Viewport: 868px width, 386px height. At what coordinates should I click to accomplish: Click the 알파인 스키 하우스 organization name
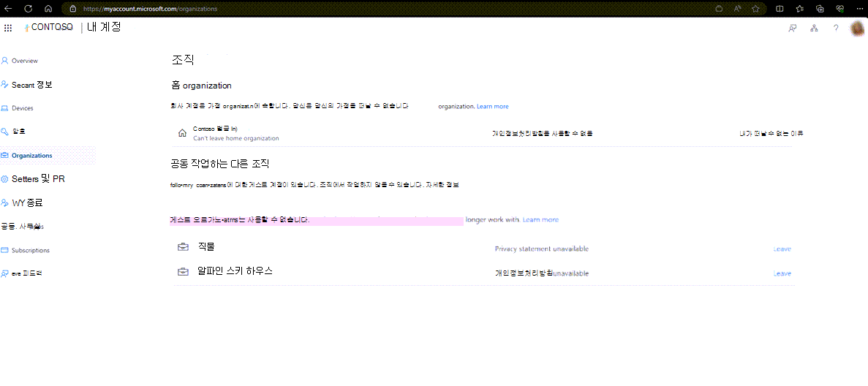click(x=235, y=270)
